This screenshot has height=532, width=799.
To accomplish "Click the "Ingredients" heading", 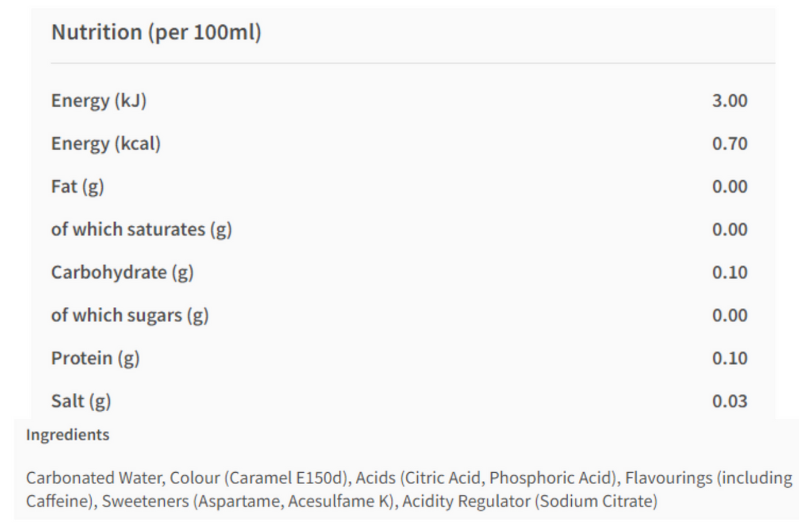I will [x=67, y=435].
